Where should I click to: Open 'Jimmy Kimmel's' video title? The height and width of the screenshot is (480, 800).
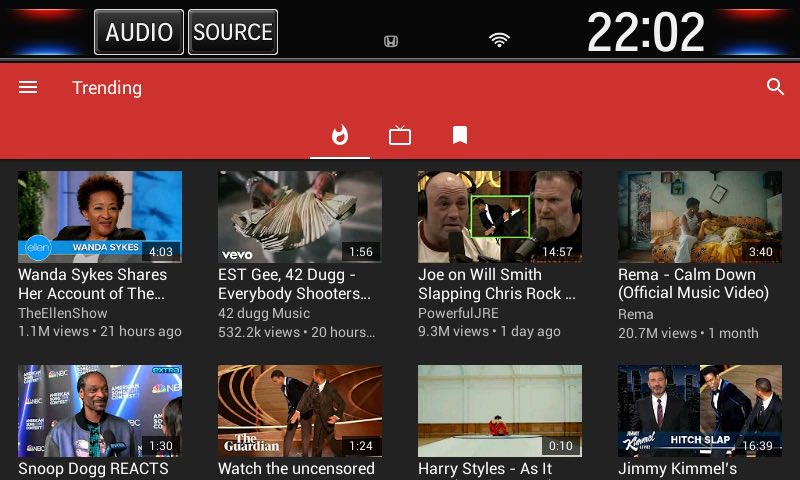tap(678, 468)
